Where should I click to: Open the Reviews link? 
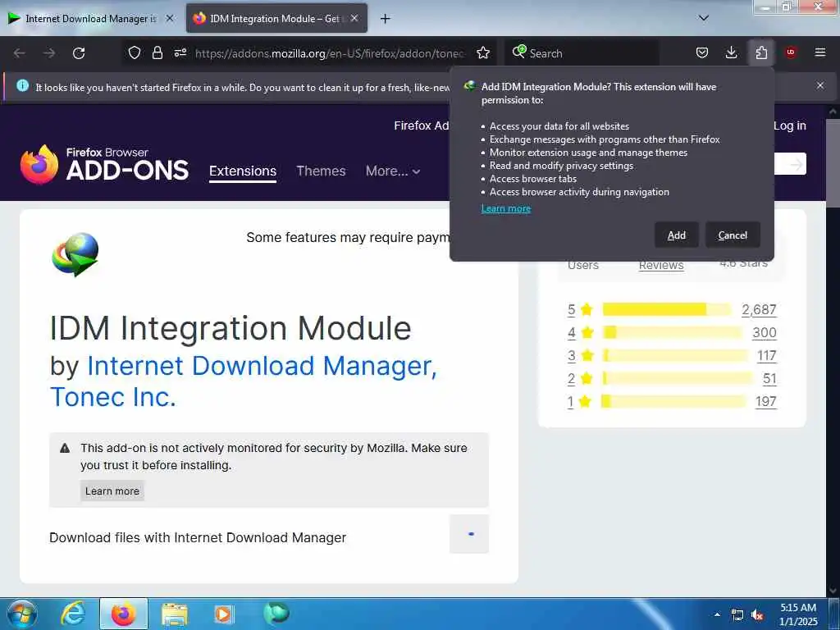pyautogui.click(x=661, y=265)
